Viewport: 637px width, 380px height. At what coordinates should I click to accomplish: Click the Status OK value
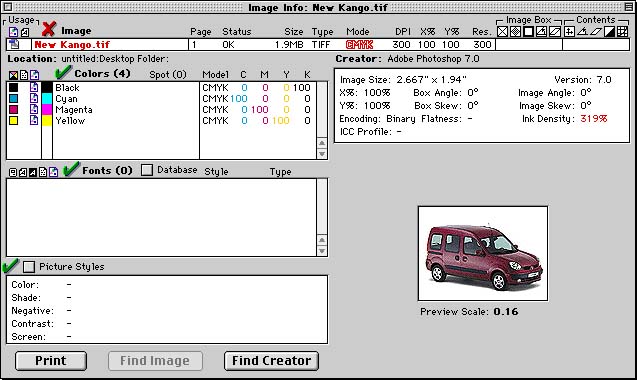coord(228,45)
